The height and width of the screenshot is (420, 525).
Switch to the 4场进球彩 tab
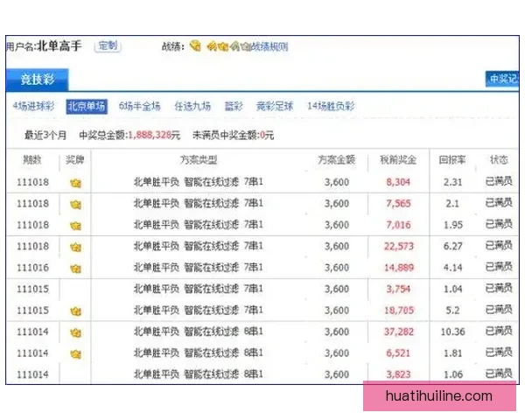pyautogui.click(x=33, y=106)
